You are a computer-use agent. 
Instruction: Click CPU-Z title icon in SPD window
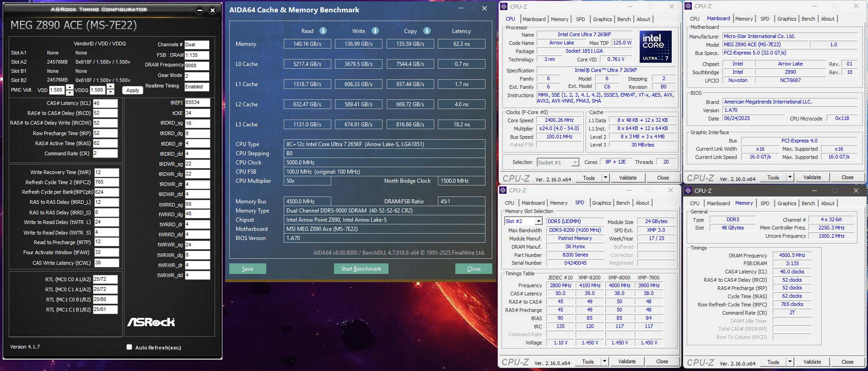click(503, 190)
